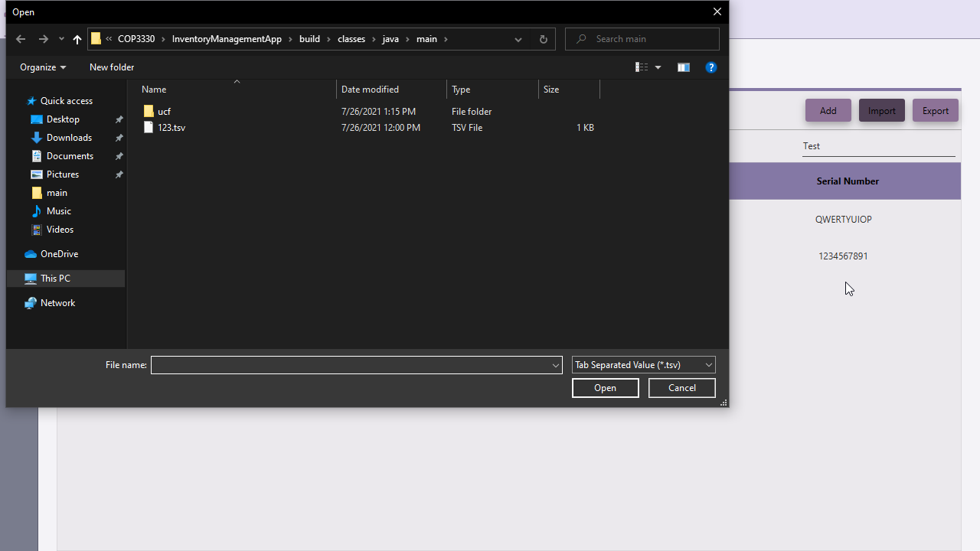Sort by Date modified column

pyautogui.click(x=392, y=90)
